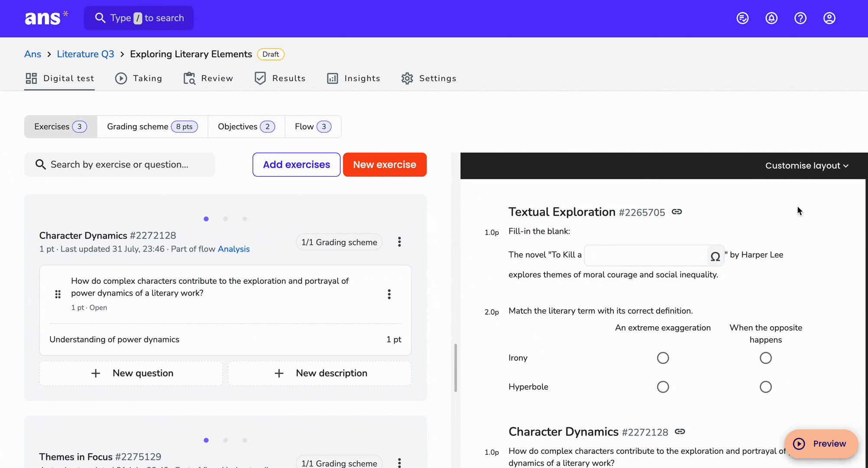Click plus icon on New question

point(96,373)
